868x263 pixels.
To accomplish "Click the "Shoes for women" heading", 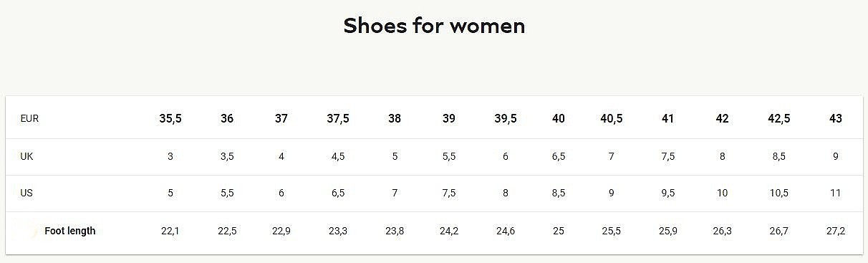I will click(x=434, y=26).
